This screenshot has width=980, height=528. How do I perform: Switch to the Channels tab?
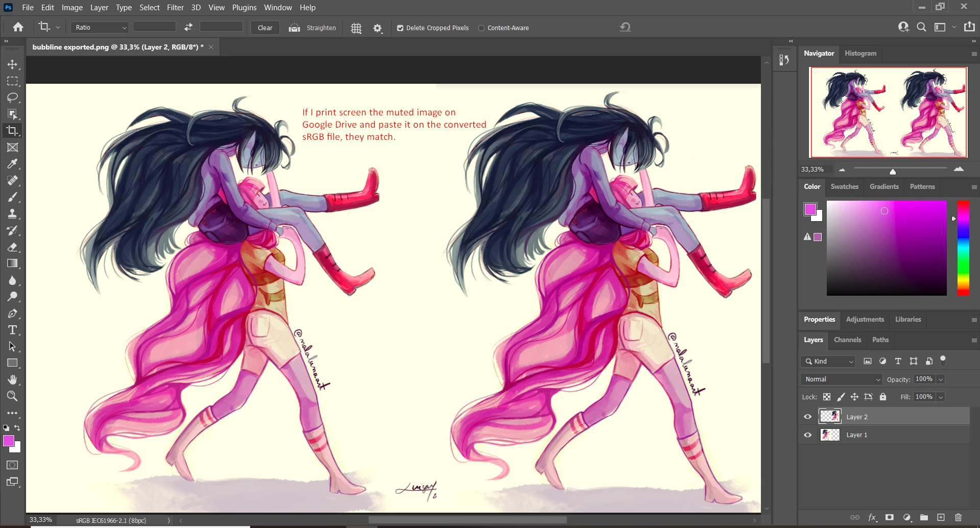[847, 340]
